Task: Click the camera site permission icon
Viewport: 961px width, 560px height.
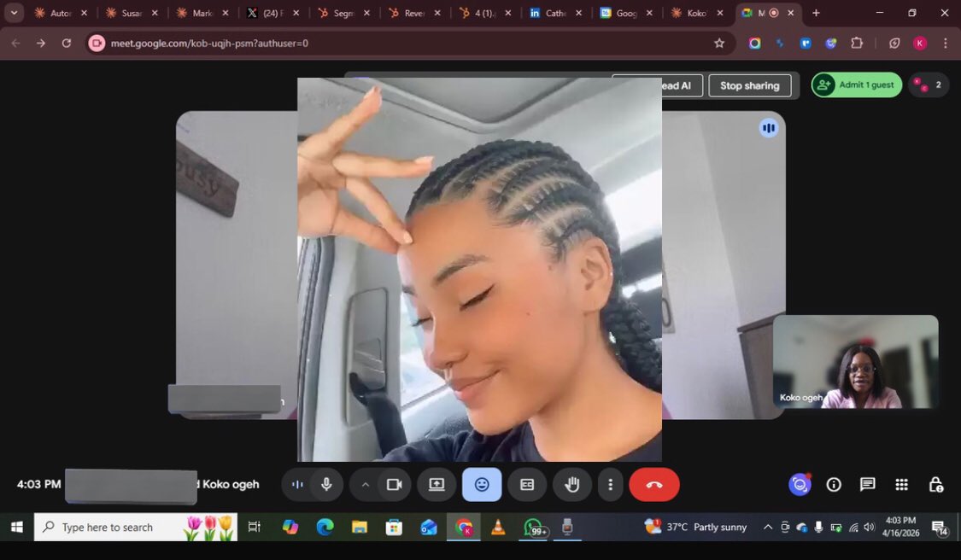Action: coord(97,43)
